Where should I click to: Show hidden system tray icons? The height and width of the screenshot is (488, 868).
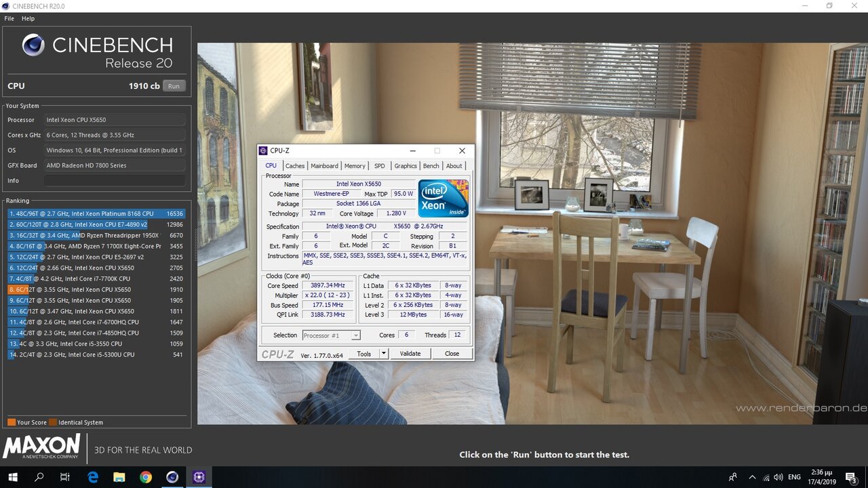coord(752,477)
